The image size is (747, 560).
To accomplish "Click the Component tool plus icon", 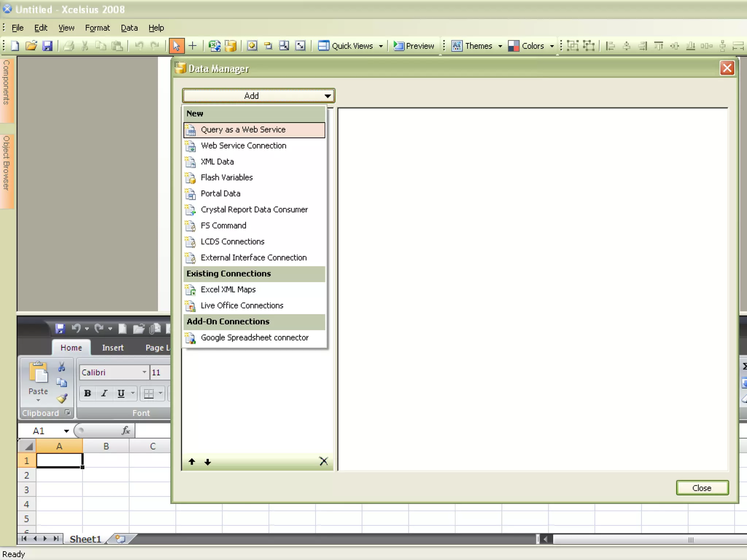I will [193, 46].
